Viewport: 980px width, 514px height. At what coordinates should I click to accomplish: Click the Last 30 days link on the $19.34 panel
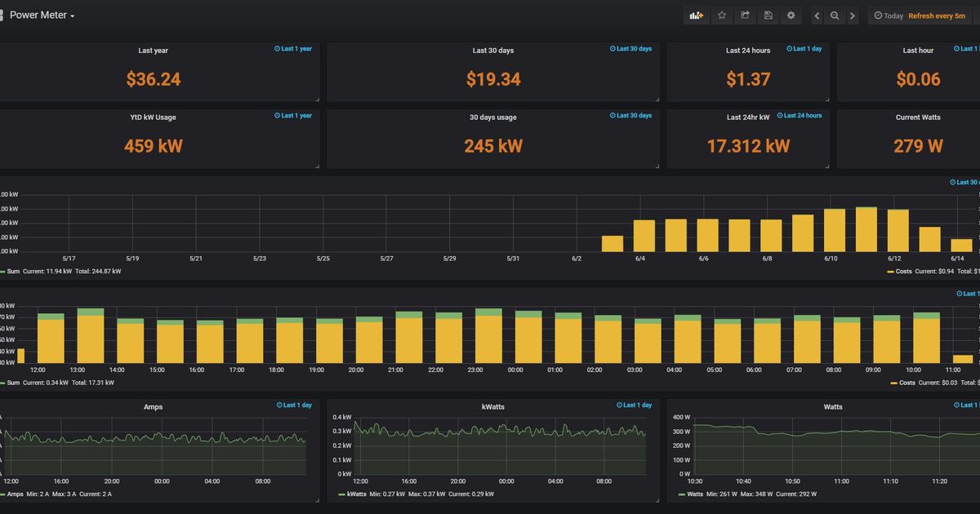[630, 48]
